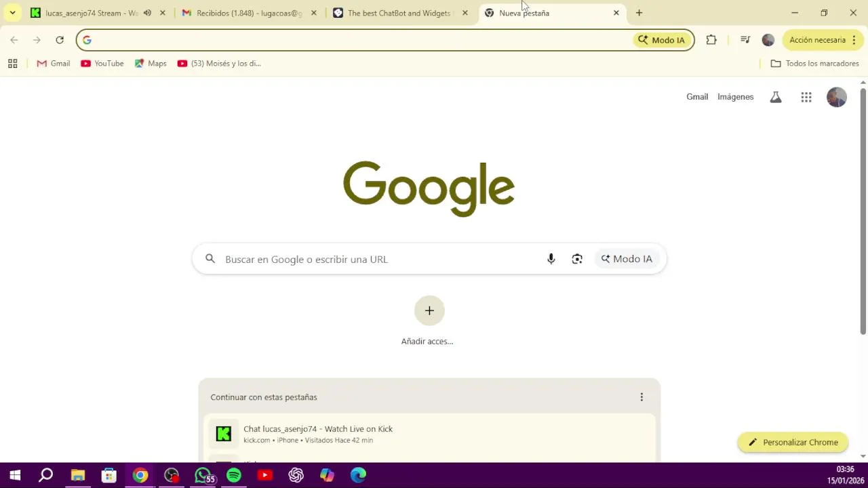Open WhatsApp from taskbar
868x488 pixels.
point(203,475)
